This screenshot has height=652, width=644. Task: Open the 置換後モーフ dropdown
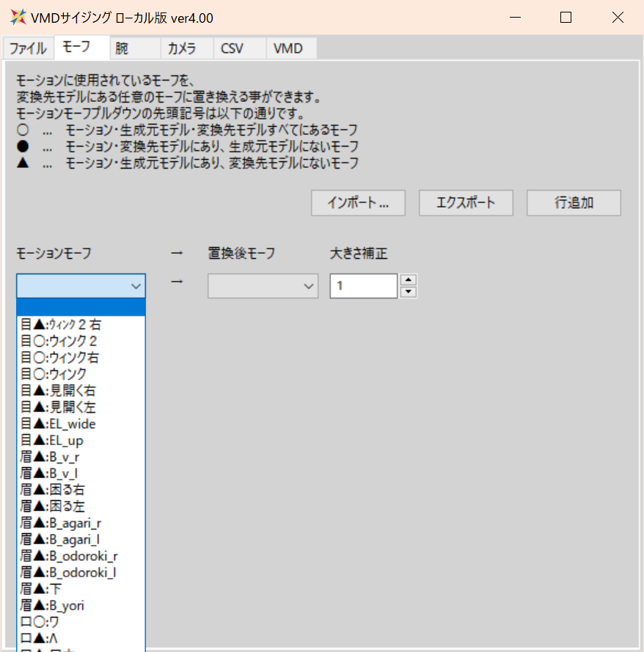point(263,286)
